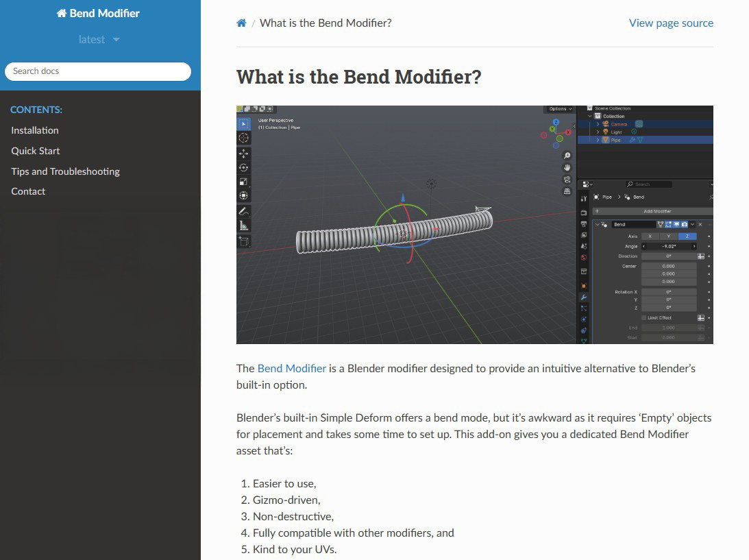This screenshot has width=749, height=560.
Task: Click the Angle slider showing -9.02°
Action: (x=669, y=247)
